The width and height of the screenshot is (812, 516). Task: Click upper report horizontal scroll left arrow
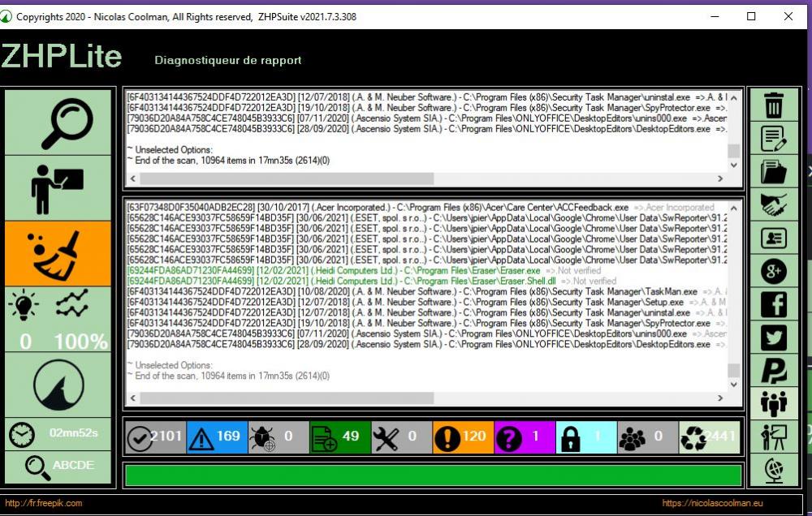[133, 178]
